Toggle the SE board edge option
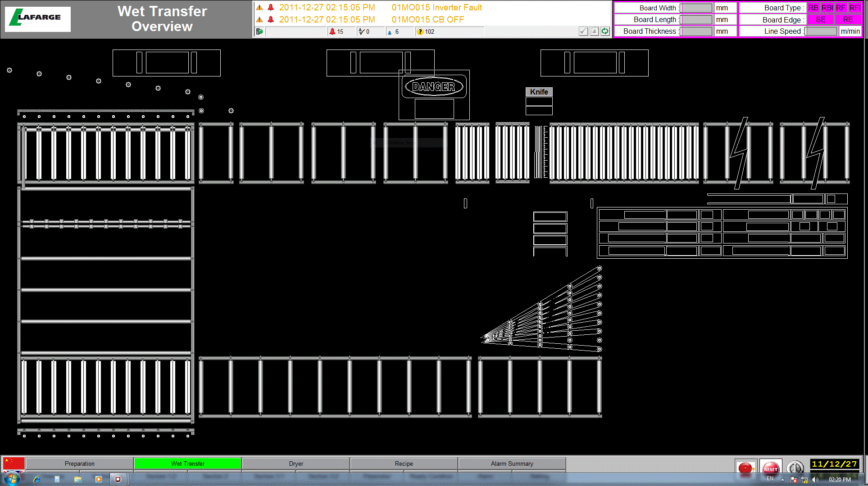The height and width of the screenshot is (486, 868). 820,19
